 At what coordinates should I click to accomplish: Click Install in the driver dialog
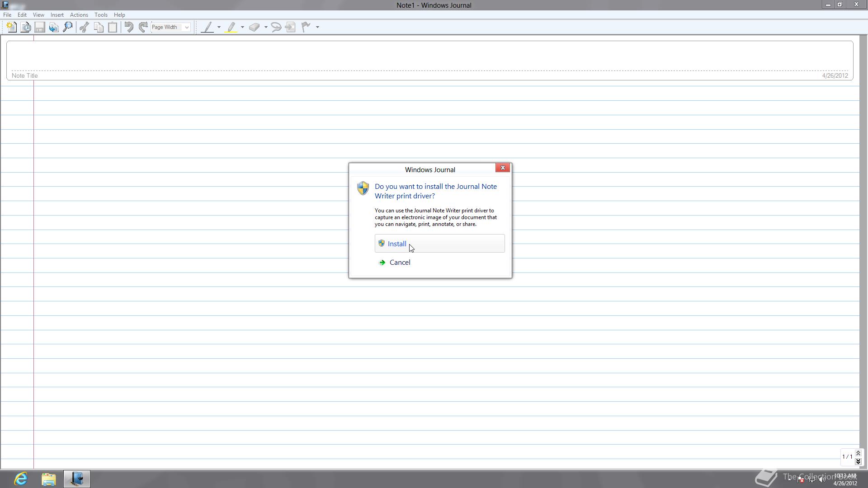pyautogui.click(x=439, y=244)
